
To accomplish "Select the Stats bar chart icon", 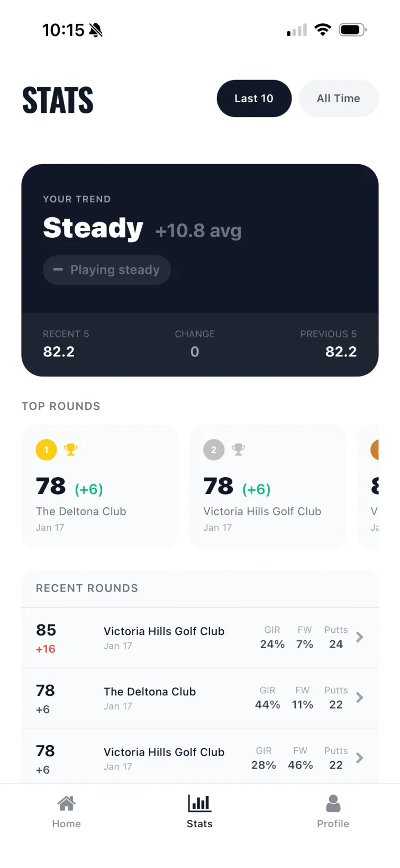I will (199, 802).
